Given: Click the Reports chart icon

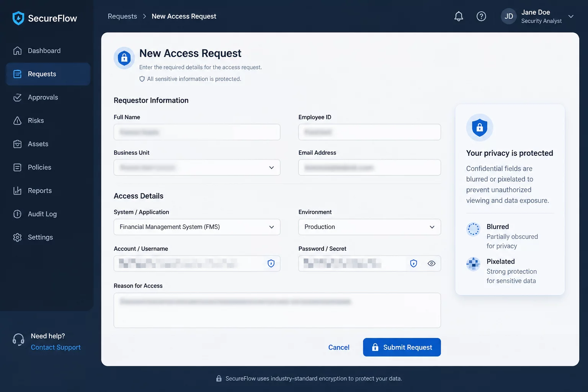Looking at the screenshot, I should click(17, 191).
